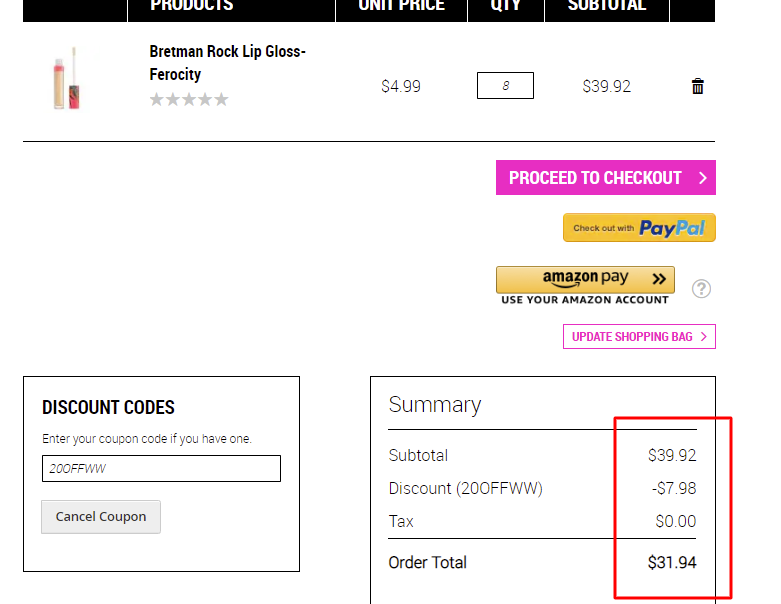781x604 pixels.
Task: Click the first star of product rating
Action: coord(156,100)
